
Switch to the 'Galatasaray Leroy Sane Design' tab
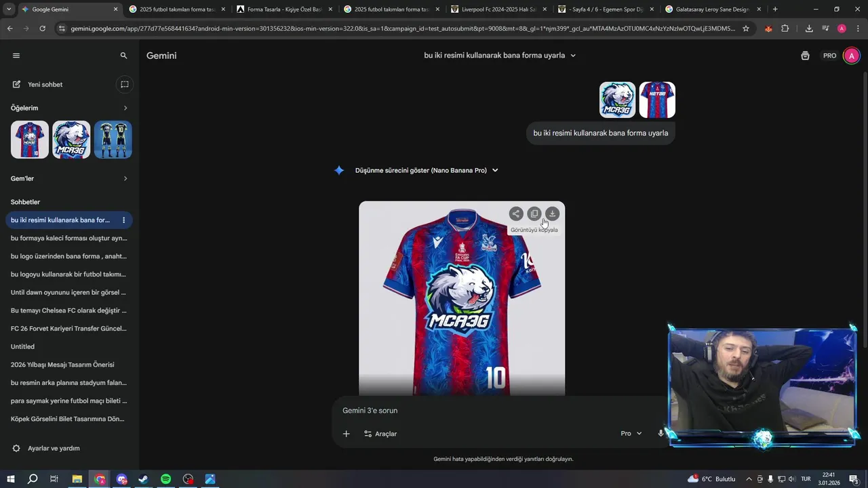712,9
